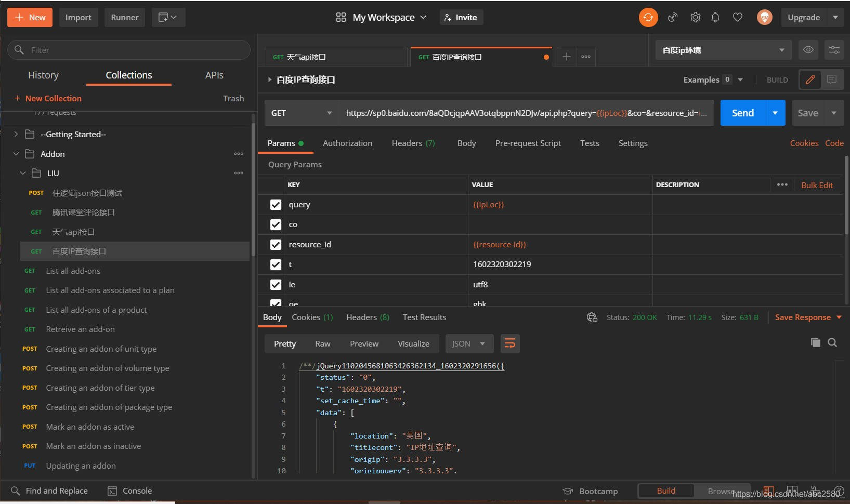
Task: Open the Cookies link
Action: pos(804,143)
